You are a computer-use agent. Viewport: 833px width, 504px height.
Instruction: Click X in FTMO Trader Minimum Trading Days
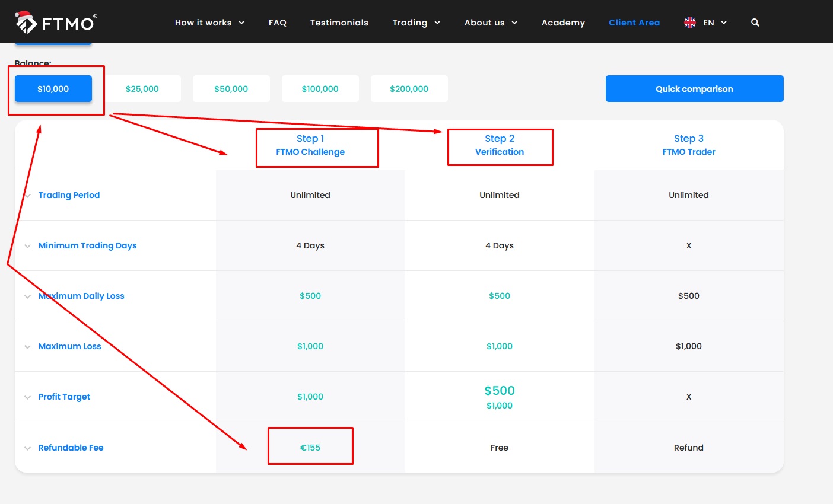pos(689,245)
